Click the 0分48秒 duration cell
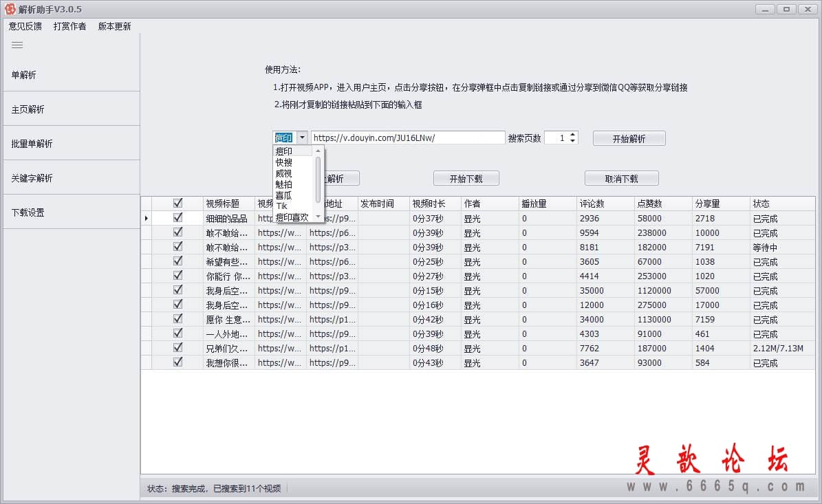Viewport: 822px width, 504px height. pos(435,348)
